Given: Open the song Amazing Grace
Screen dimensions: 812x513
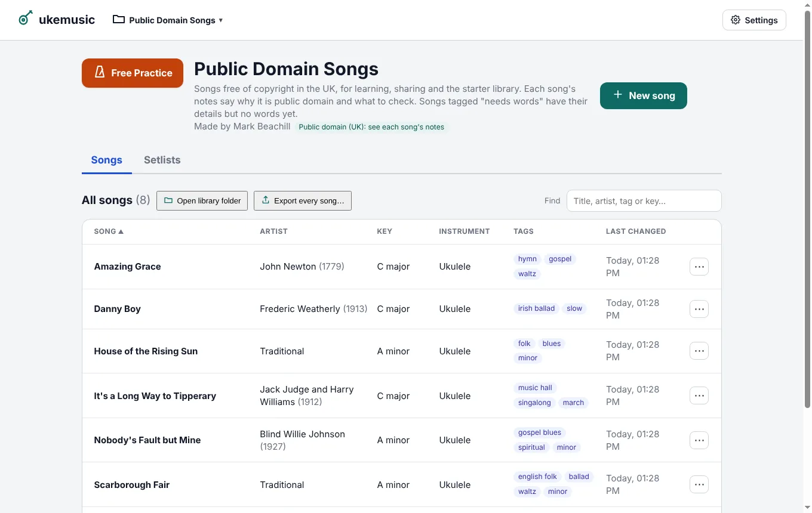Looking at the screenshot, I should [127, 267].
